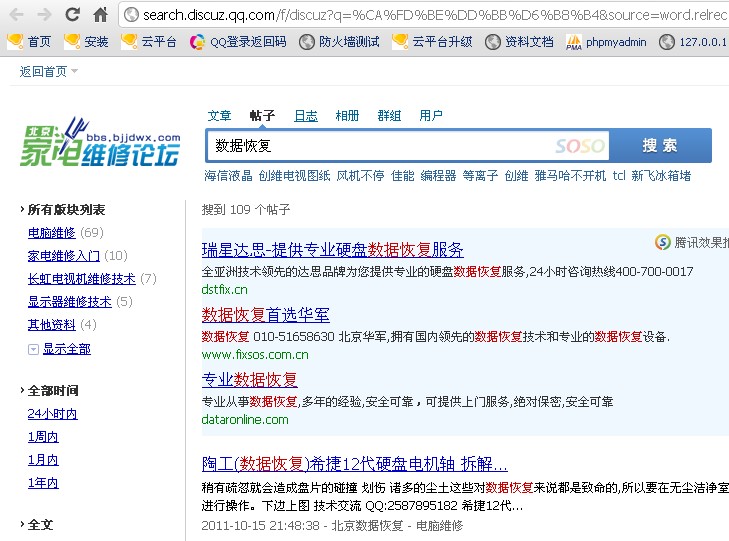Viewport: 729px width, 541px height.
Task: Click the 搜索 search button
Action: (x=660, y=145)
